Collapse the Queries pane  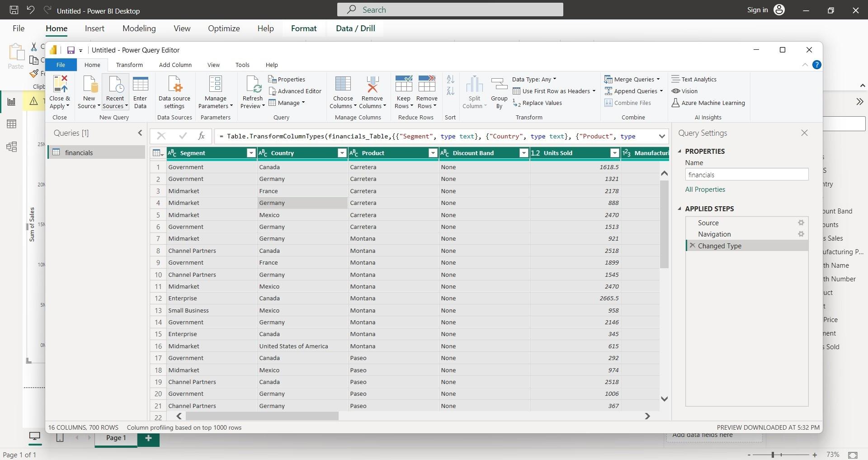(x=140, y=133)
